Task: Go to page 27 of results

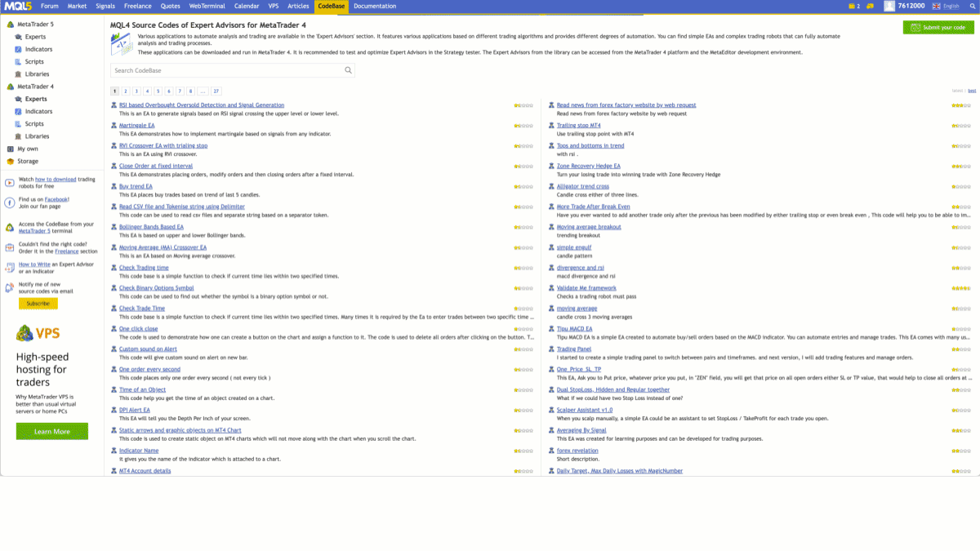Action: coord(216,91)
